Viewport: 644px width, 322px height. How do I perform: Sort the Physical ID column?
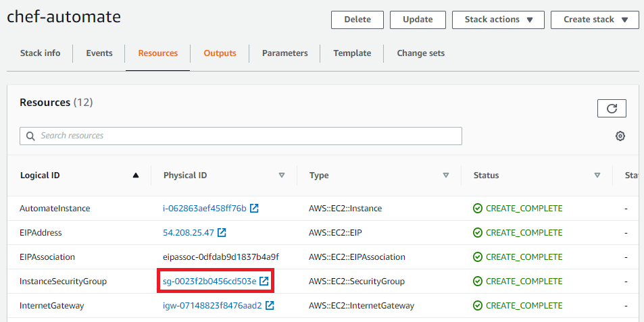coord(282,176)
